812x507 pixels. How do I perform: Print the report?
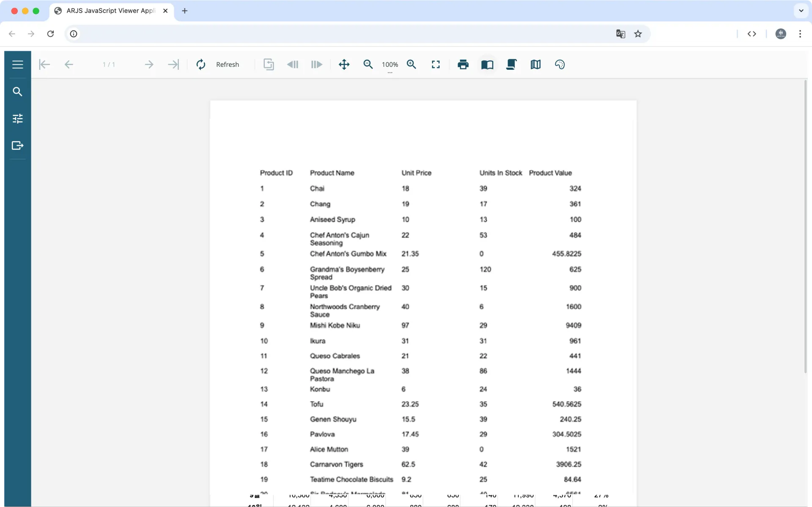463,64
